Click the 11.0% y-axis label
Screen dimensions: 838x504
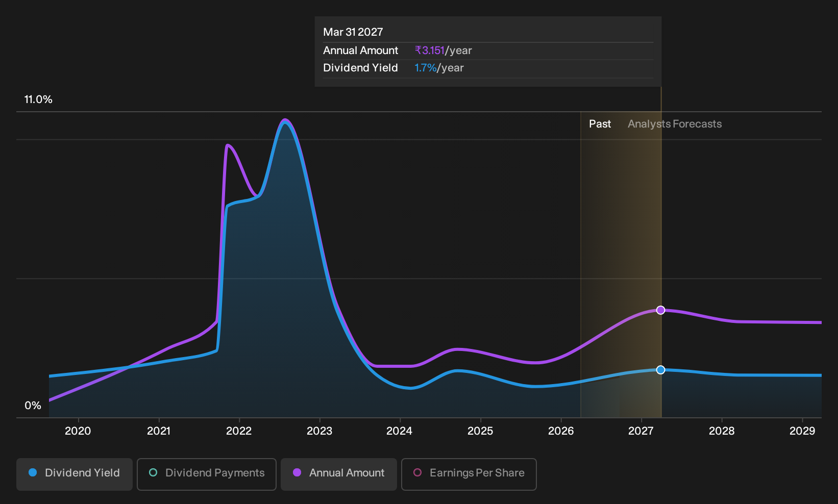pos(38,99)
